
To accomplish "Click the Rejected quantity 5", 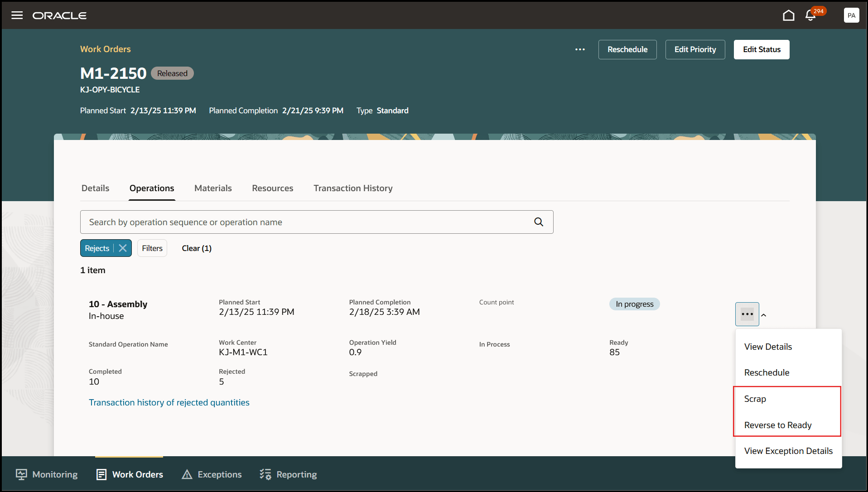I will pos(222,381).
